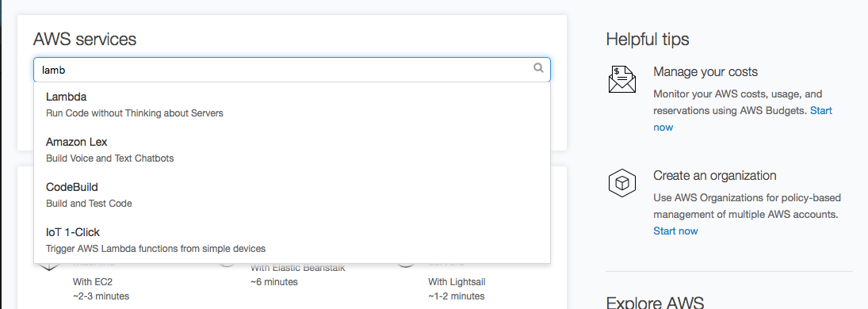
Task: Click the 'Manage your costs' heading
Action: tap(705, 72)
